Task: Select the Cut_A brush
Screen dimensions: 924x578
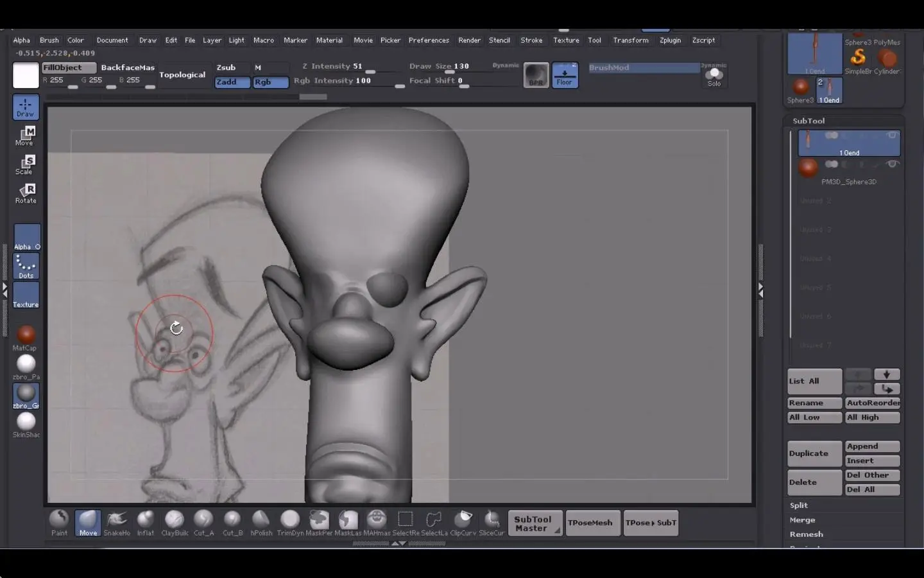Action: tap(203, 523)
